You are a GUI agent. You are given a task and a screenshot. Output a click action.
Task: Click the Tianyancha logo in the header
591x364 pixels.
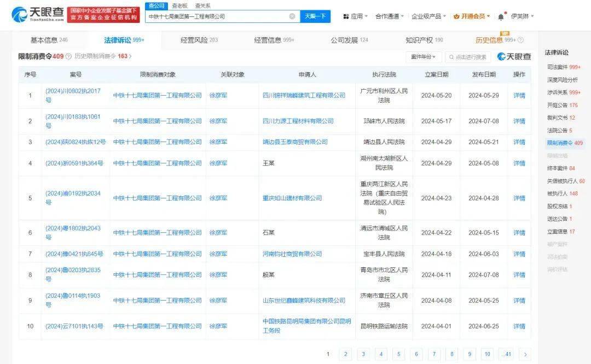[38, 14]
